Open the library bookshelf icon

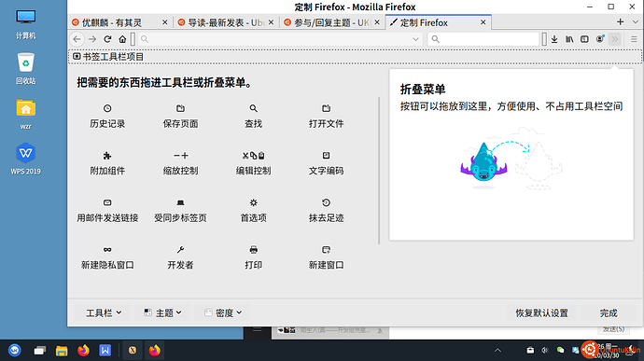(569, 39)
